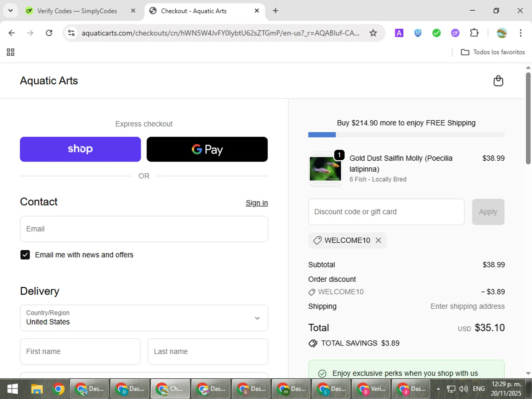Click the page vertical scrollbar

(528, 118)
